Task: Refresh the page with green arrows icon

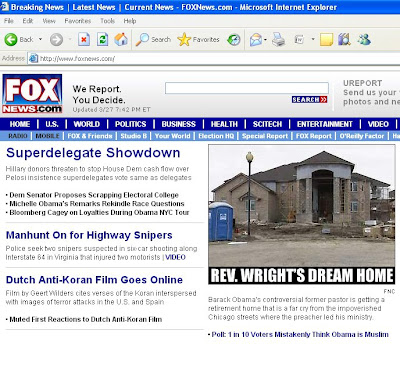Action: (102, 40)
